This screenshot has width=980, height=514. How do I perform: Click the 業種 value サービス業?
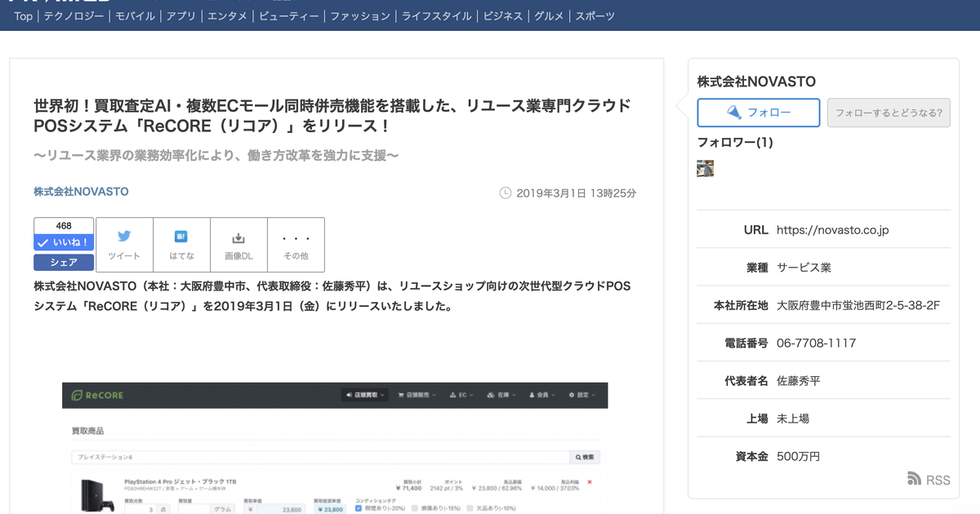(x=804, y=268)
